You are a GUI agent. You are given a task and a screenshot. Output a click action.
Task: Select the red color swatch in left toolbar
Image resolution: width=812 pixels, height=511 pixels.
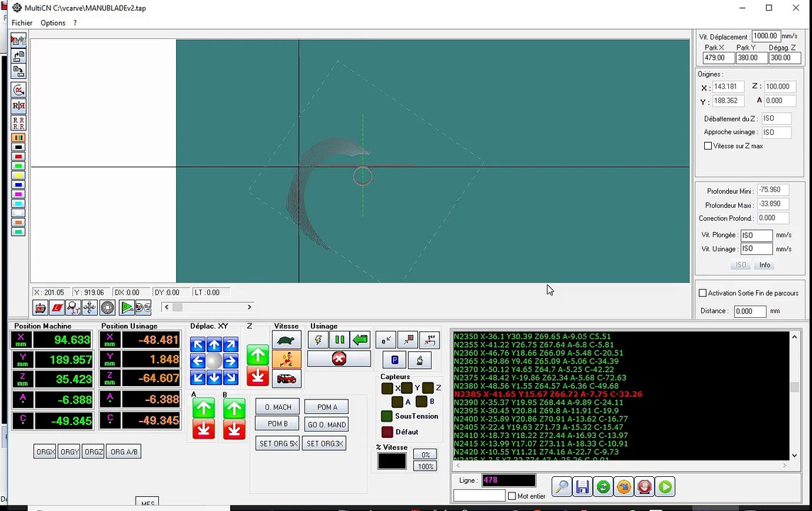[18, 156]
